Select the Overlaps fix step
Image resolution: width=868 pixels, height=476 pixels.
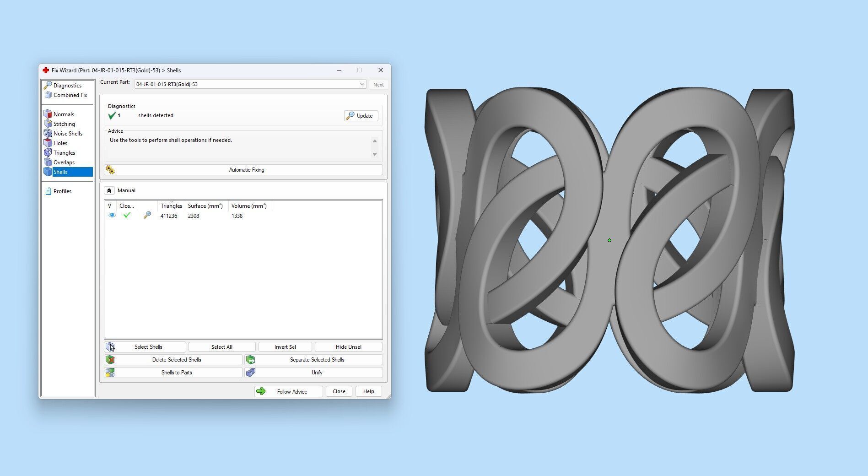59,162
